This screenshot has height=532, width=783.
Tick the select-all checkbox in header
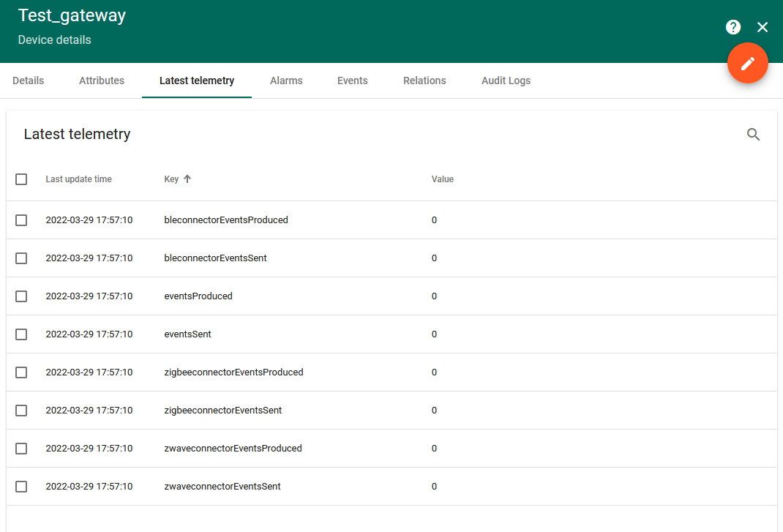tap(21, 179)
